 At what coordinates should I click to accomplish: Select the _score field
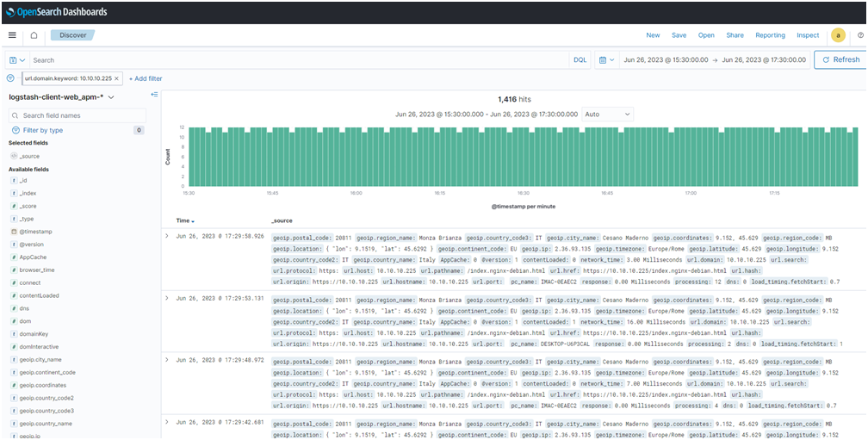[x=28, y=206]
